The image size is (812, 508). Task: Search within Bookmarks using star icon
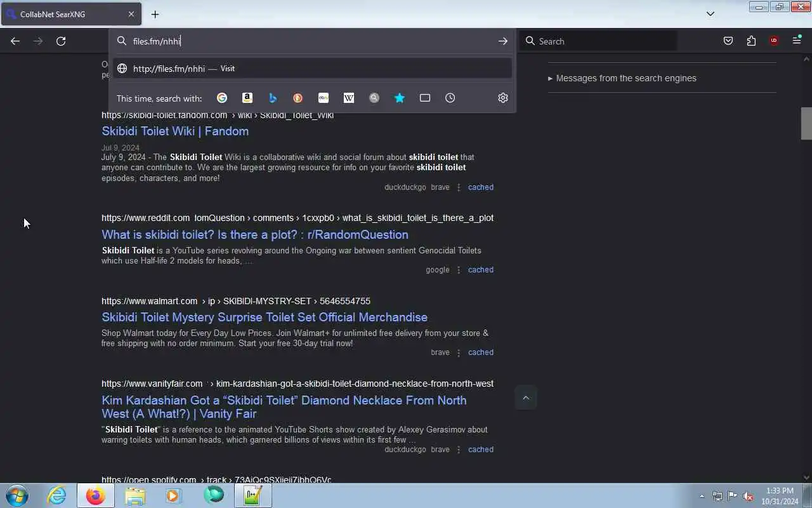(x=400, y=98)
